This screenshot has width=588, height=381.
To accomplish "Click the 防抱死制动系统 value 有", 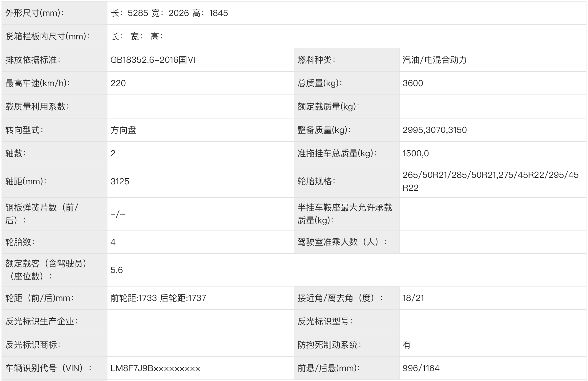I will coord(406,345).
